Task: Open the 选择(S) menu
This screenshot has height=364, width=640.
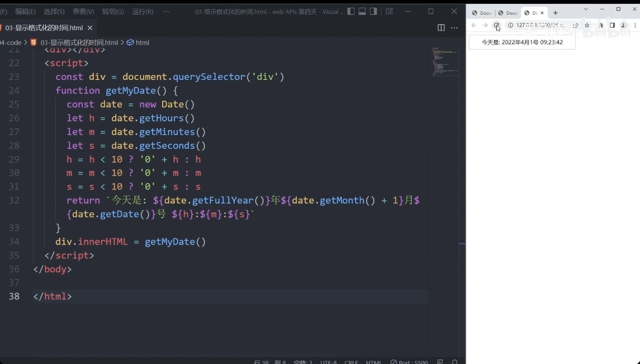Action: click(54, 12)
